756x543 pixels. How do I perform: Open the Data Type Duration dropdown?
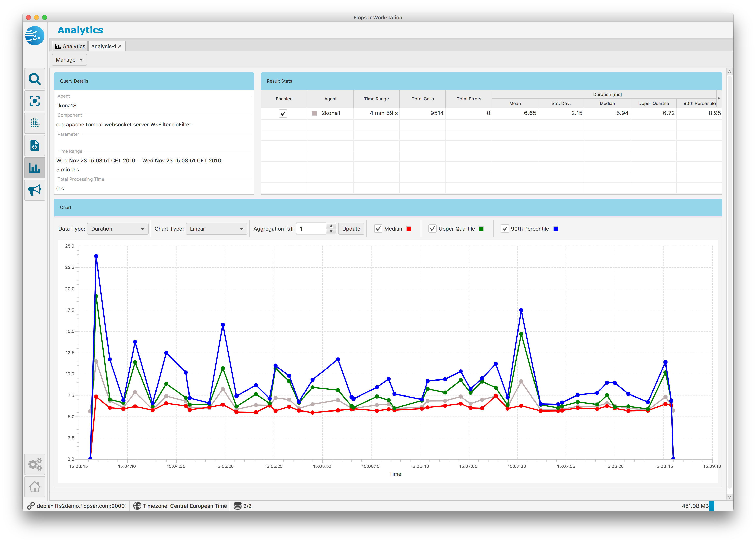tap(118, 229)
